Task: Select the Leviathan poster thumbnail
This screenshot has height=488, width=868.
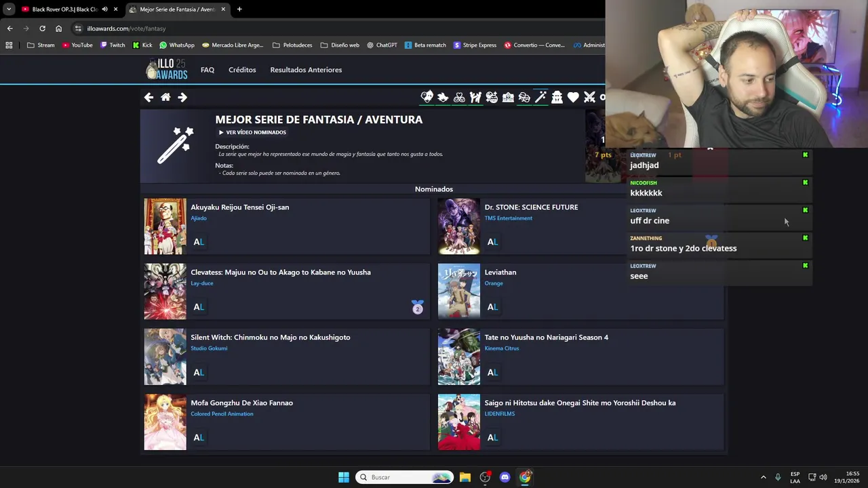Action: pyautogui.click(x=459, y=291)
